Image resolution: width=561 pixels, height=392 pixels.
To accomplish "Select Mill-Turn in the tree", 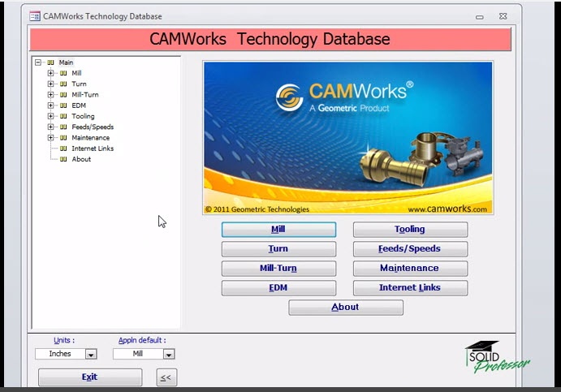I will click(85, 95).
